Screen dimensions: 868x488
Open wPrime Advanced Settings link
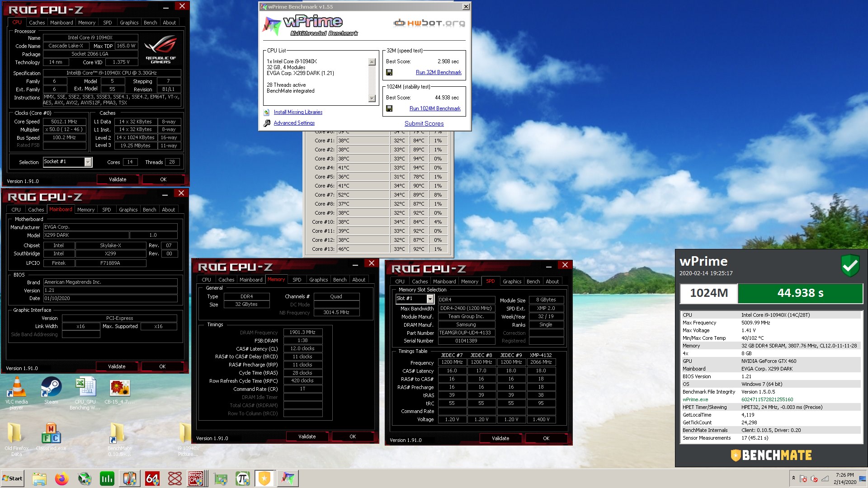[294, 123]
